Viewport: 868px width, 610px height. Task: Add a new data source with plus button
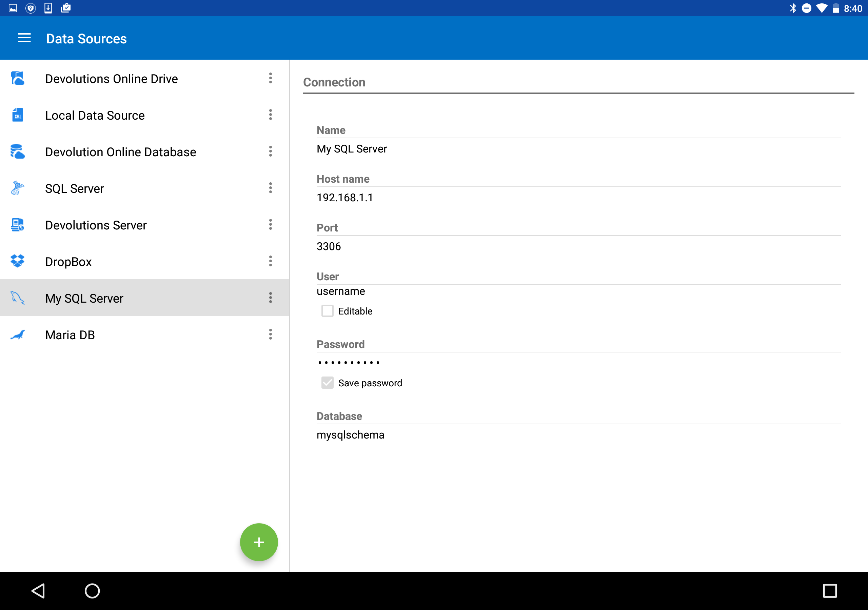click(259, 542)
